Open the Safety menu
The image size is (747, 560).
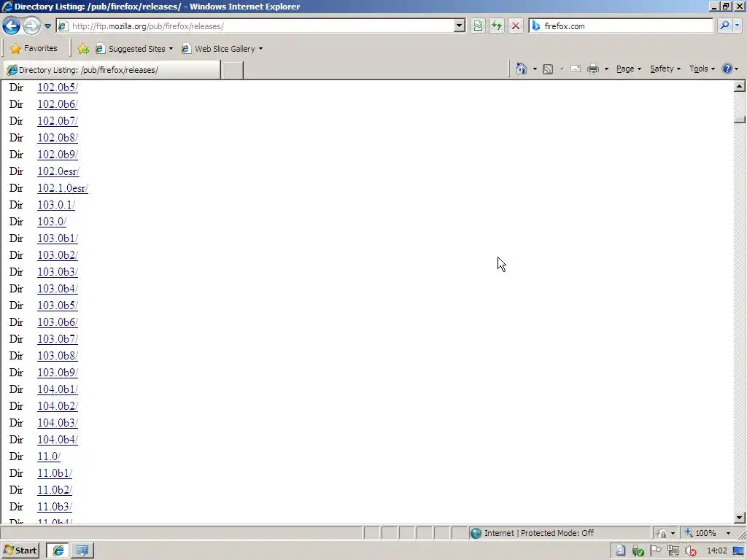[x=665, y=69]
